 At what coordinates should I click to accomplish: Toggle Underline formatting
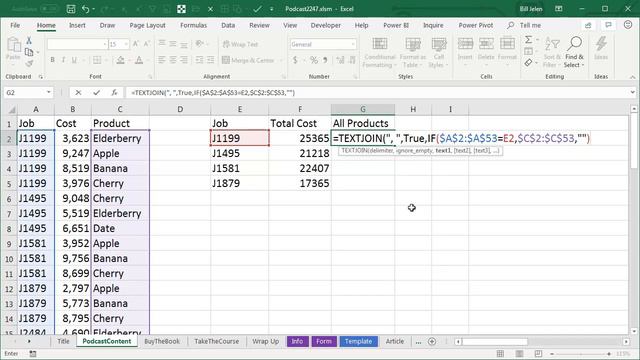click(74, 60)
